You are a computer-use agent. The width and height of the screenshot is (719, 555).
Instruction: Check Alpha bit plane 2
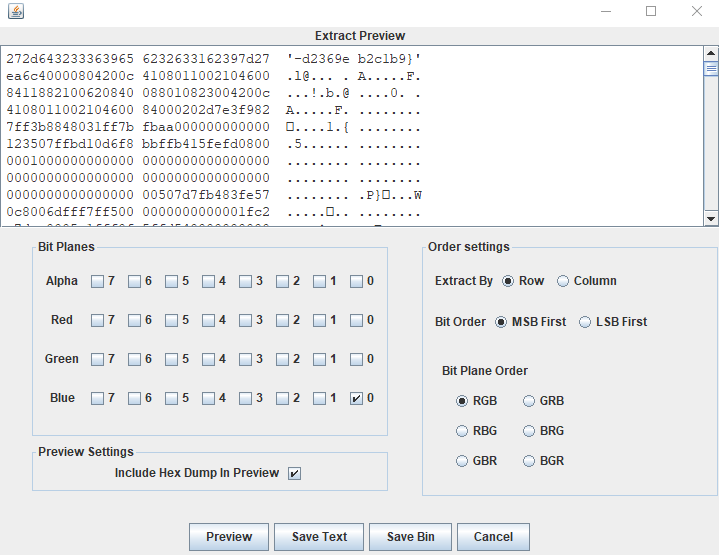pyautogui.click(x=282, y=281)
